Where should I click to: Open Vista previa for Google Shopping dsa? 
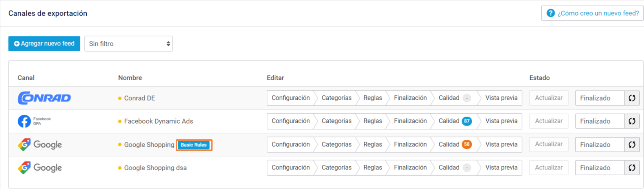[501, 167]
